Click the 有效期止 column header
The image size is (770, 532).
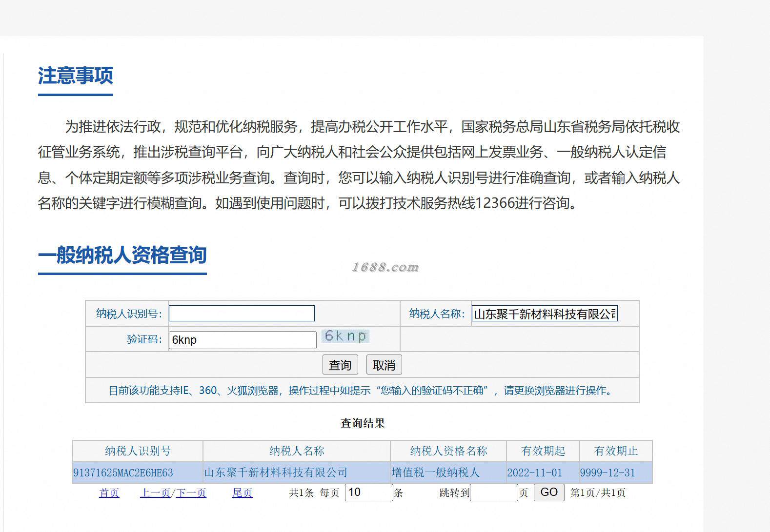616,451
